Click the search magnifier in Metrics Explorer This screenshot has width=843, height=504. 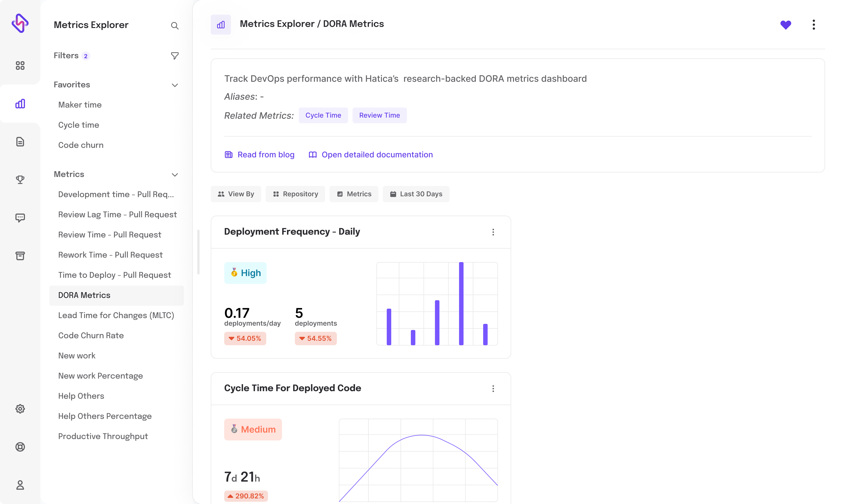point(175,25)
